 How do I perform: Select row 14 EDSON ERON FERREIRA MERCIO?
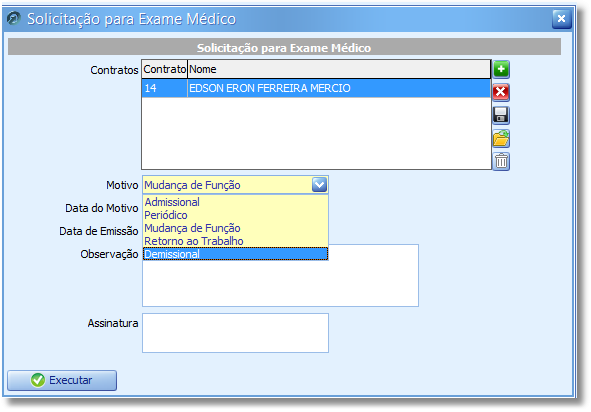tap(316, 88)
